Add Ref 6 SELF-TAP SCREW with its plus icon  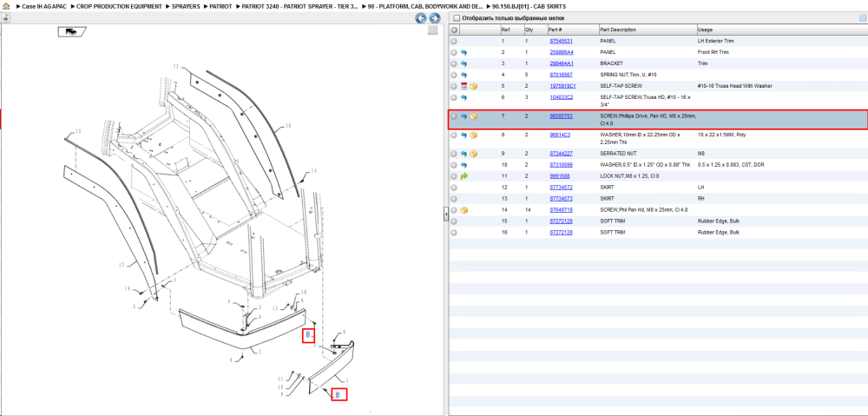coord(454,97)
